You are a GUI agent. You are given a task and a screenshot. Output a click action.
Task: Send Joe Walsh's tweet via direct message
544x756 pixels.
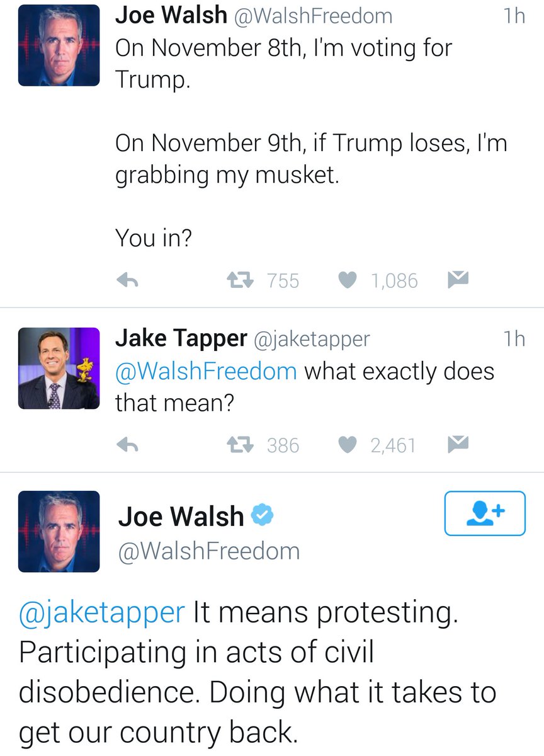[457, 279]
